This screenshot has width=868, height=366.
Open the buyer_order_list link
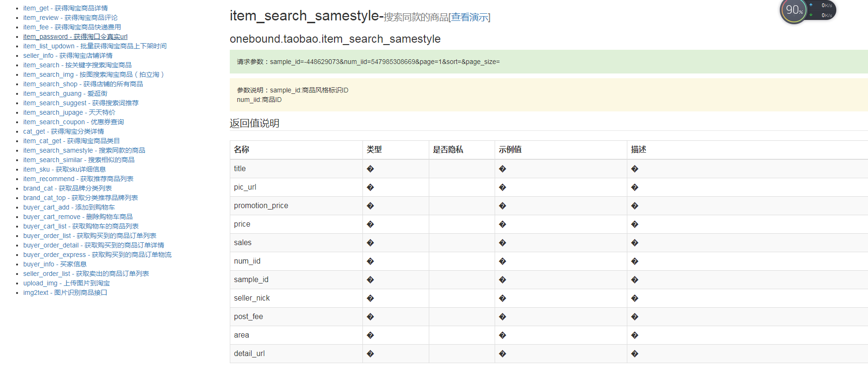90,236
